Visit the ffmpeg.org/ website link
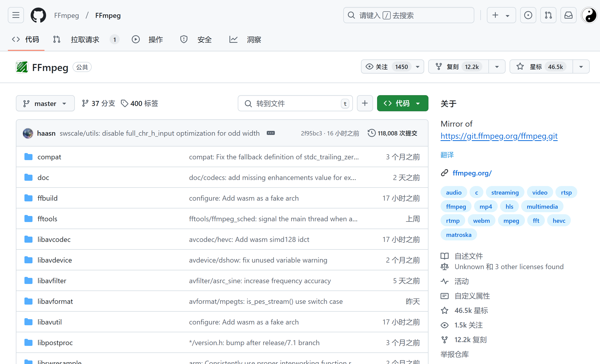 tap(472, 173)
